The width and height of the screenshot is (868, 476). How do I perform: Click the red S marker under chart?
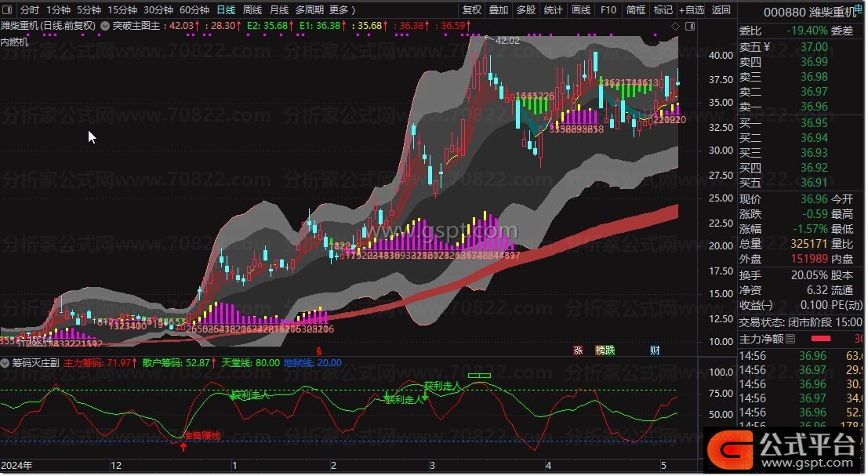[x=318, y=350]
